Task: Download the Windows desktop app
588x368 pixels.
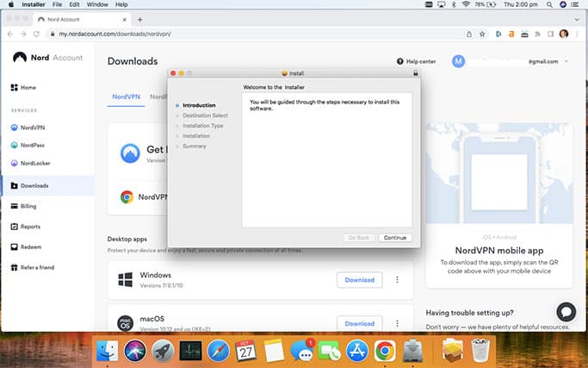Action: pos(360,280)
